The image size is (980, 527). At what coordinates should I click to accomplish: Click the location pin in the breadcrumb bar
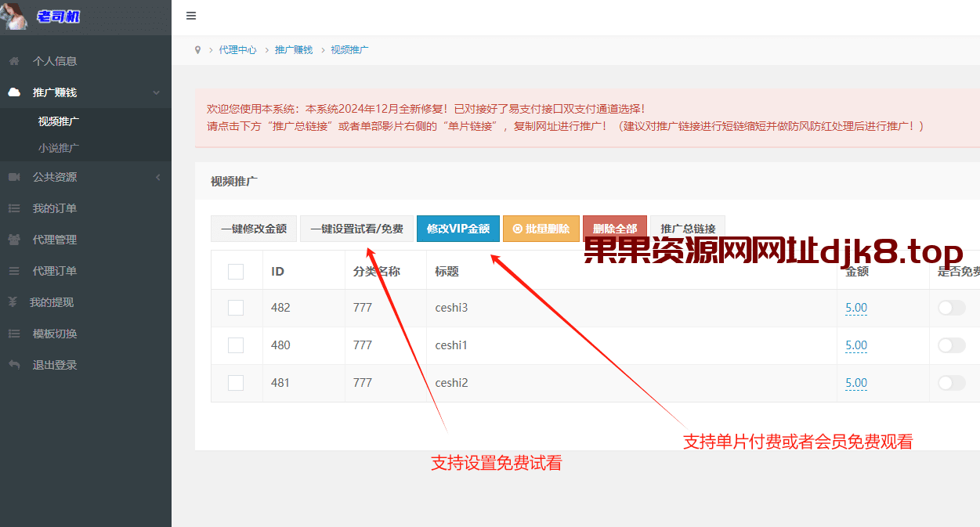tap(197, 49)
